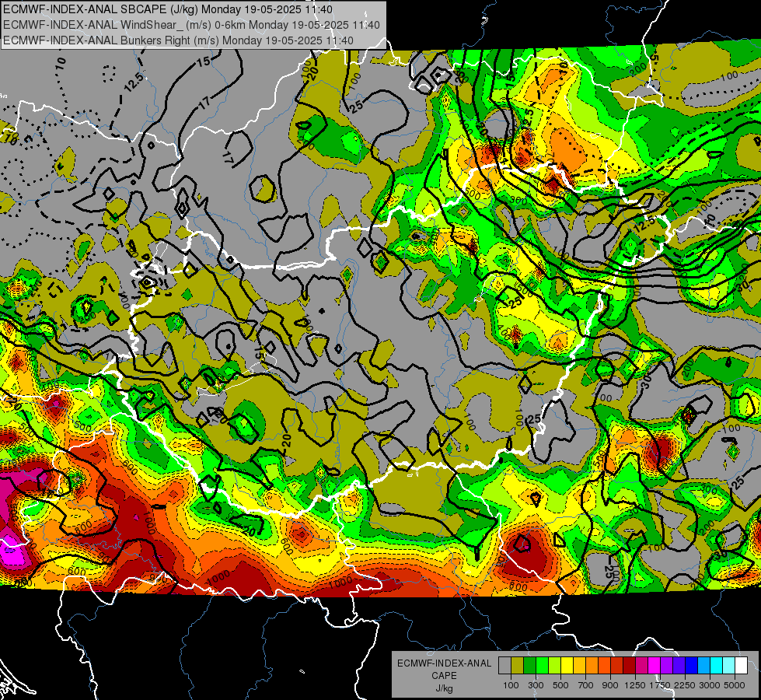This screenshot has width=761, height=700.
Task: Click the pure yellow legend swatch
Action: coord(567,665)
